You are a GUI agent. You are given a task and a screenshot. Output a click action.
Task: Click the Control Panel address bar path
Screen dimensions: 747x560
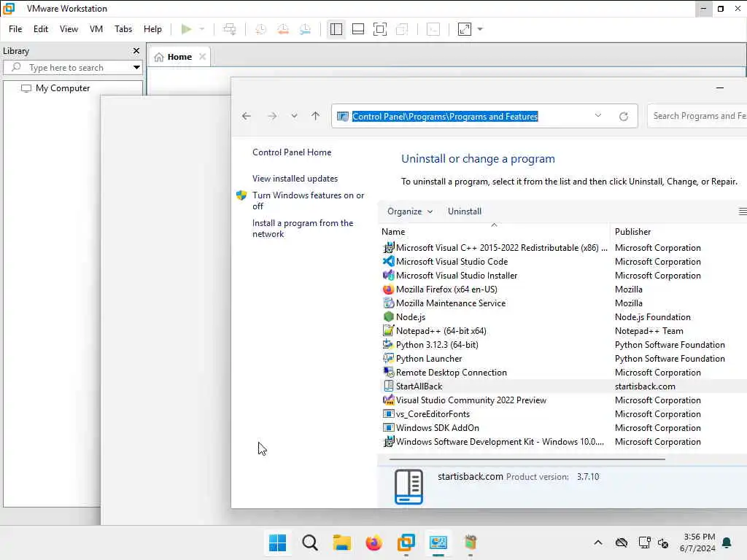point(445,116)
